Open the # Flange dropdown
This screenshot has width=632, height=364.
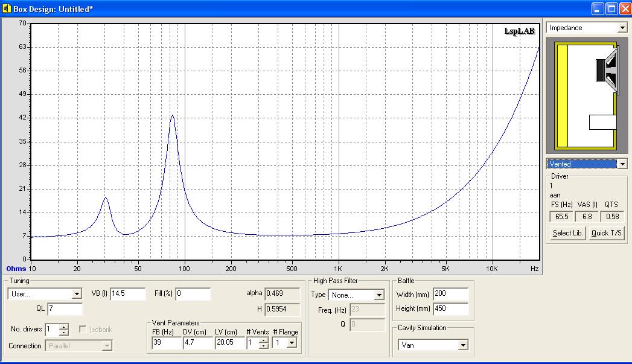point(292,343)
